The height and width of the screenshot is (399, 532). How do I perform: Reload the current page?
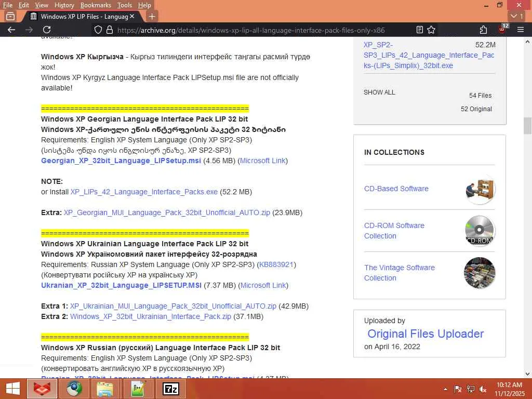tap(47, 30)
